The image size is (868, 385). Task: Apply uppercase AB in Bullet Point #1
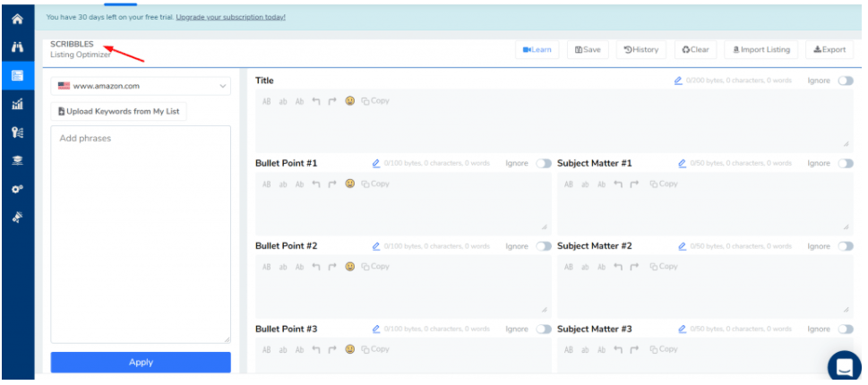point(267,184)
